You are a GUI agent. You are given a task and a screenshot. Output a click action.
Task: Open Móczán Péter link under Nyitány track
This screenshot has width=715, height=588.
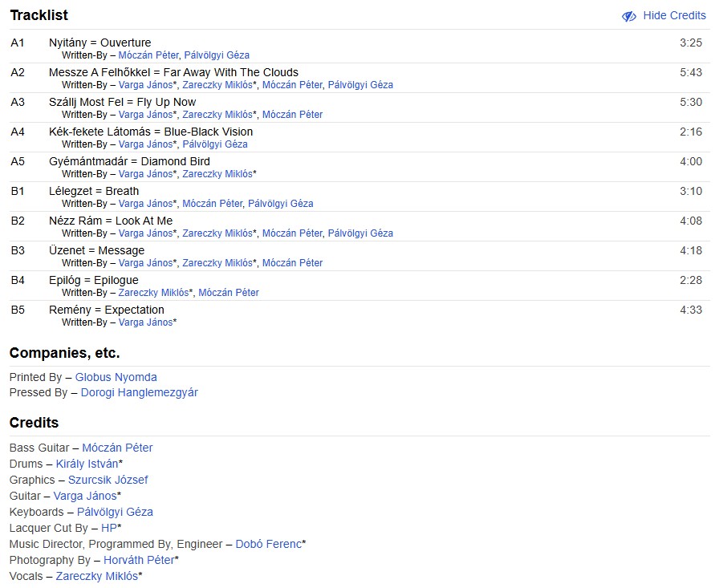tap(148, 55)
